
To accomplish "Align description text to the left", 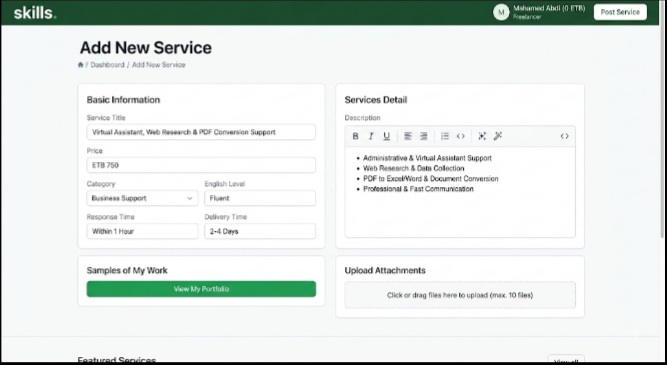I will [408, 136].
